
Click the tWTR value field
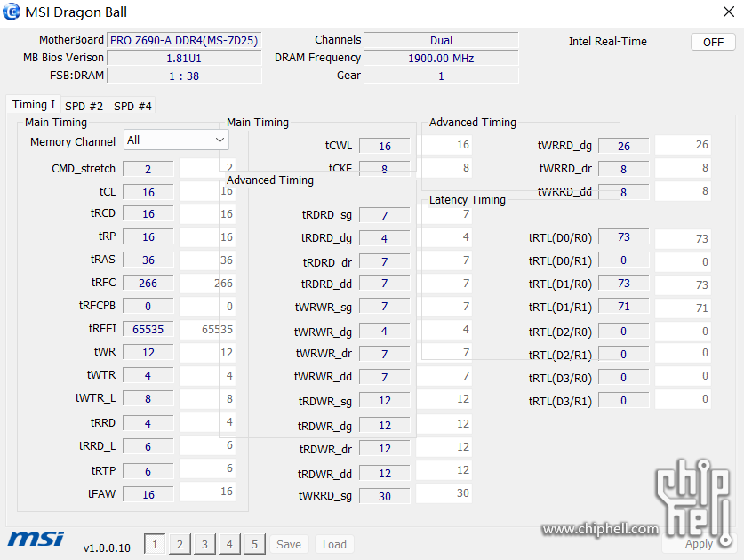(148, 375)
